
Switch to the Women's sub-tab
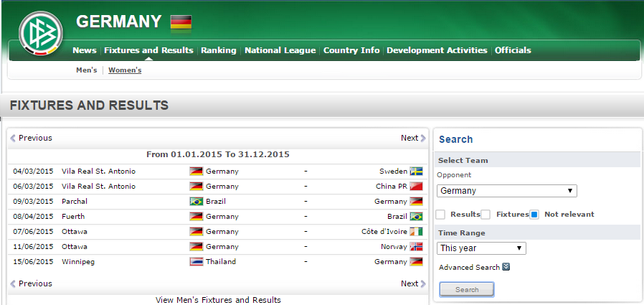click(125, 70)
